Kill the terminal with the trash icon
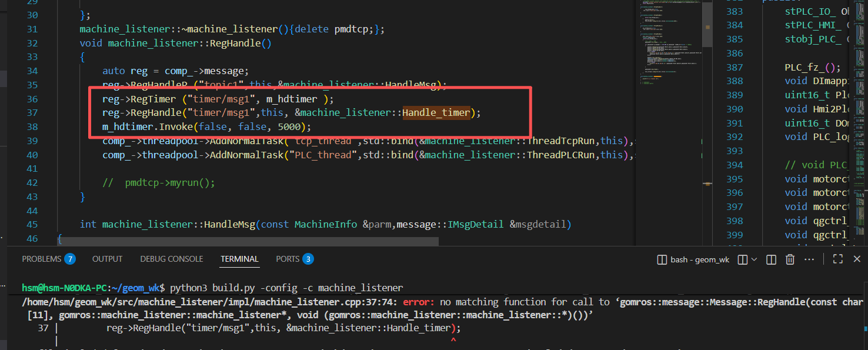Image resolution: width=868 pixels, height=350 pixels. (790, 259)
